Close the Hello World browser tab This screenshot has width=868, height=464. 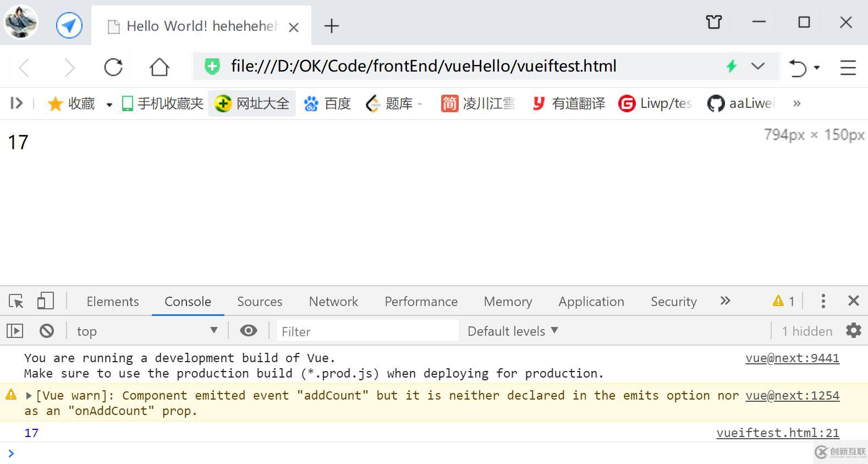294,27
